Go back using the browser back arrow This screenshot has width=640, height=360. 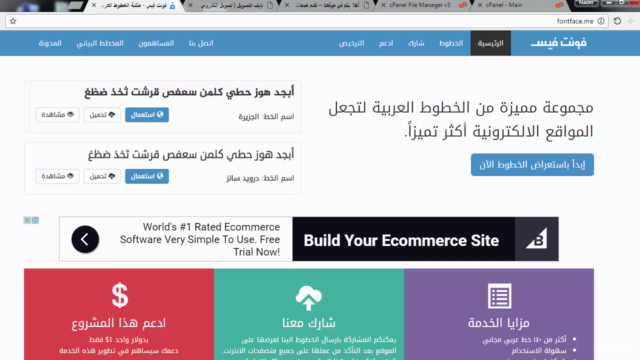tap(631, 21)
